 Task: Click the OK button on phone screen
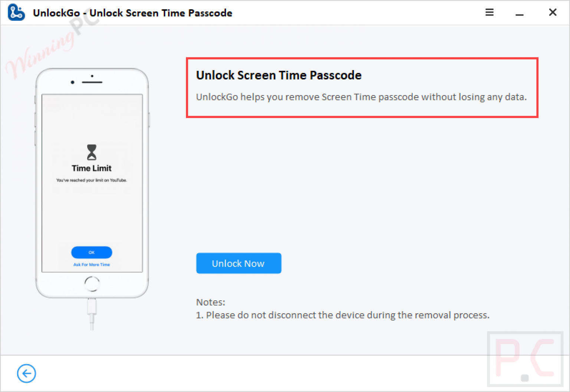click(x=92, y=252)
